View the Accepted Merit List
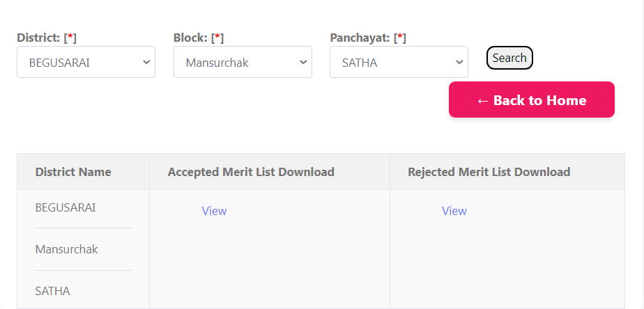Screen dimensions: 644x309 pos(214,211)
